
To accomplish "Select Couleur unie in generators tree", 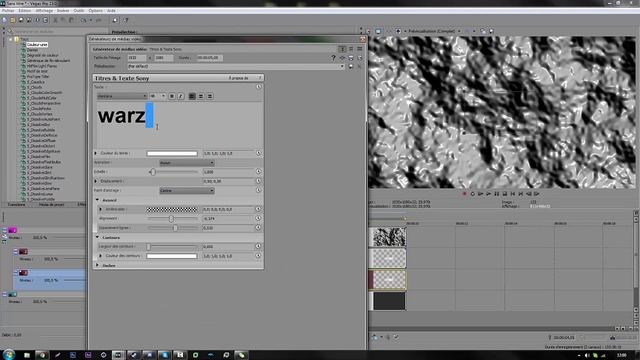I will coord(37,44).
